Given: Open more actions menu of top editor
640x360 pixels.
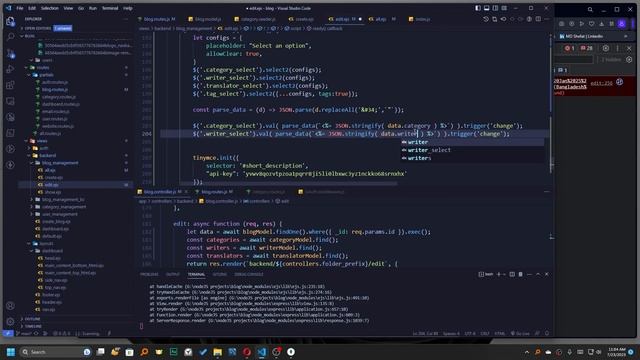Looking at the screenshot, I should pos(547,19).
